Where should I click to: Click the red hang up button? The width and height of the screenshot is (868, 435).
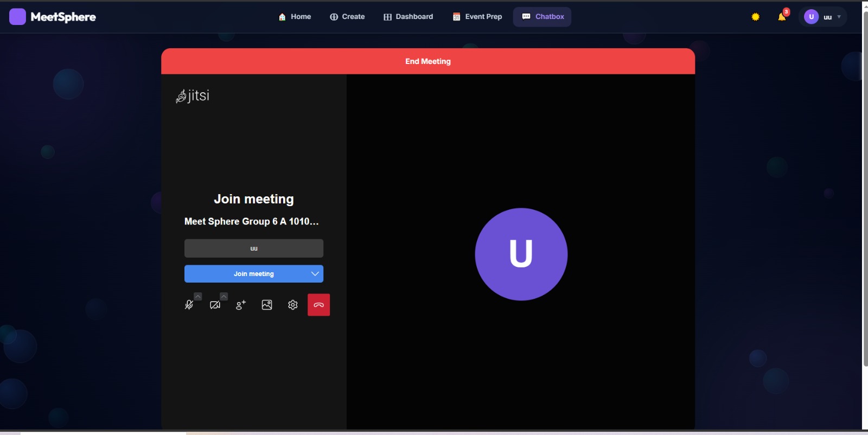[x=318, y=305]
